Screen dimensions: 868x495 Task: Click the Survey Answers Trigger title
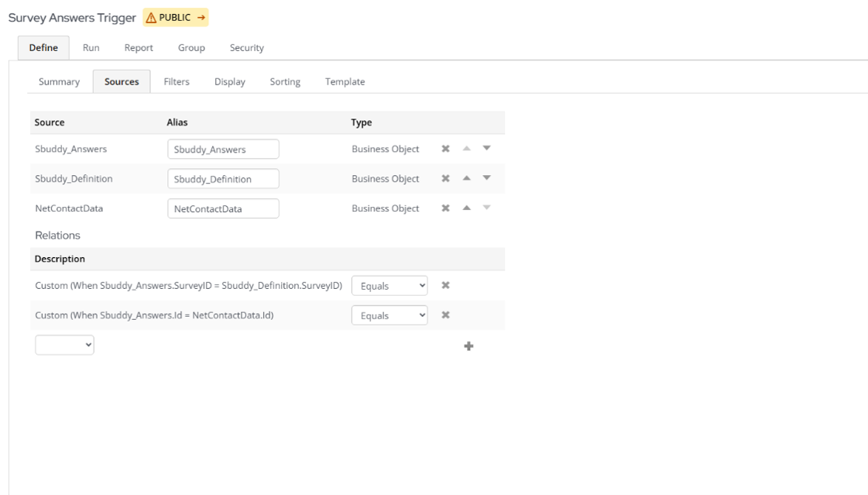click(x=72, y=18)
